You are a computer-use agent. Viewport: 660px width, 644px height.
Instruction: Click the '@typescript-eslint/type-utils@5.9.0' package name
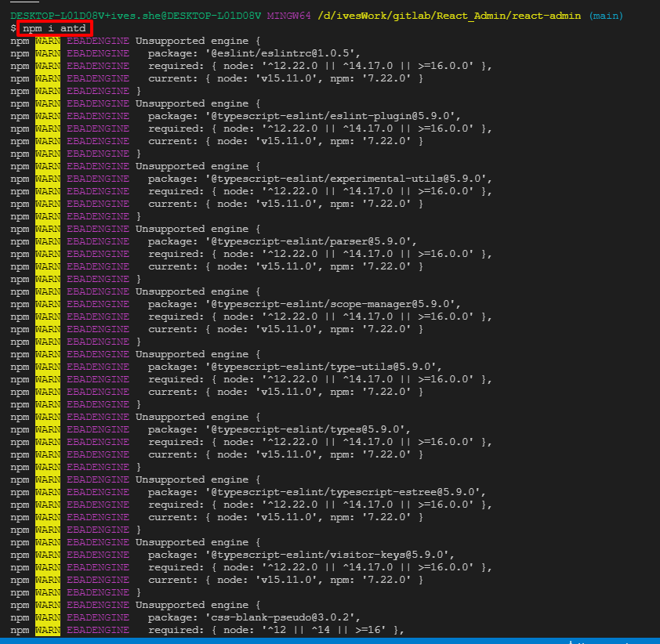pyautogui.click(x=321, y=367)
